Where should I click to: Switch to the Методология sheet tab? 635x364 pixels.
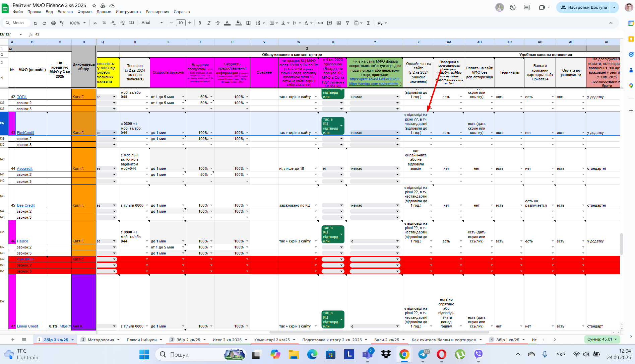[x=101, y=340]
